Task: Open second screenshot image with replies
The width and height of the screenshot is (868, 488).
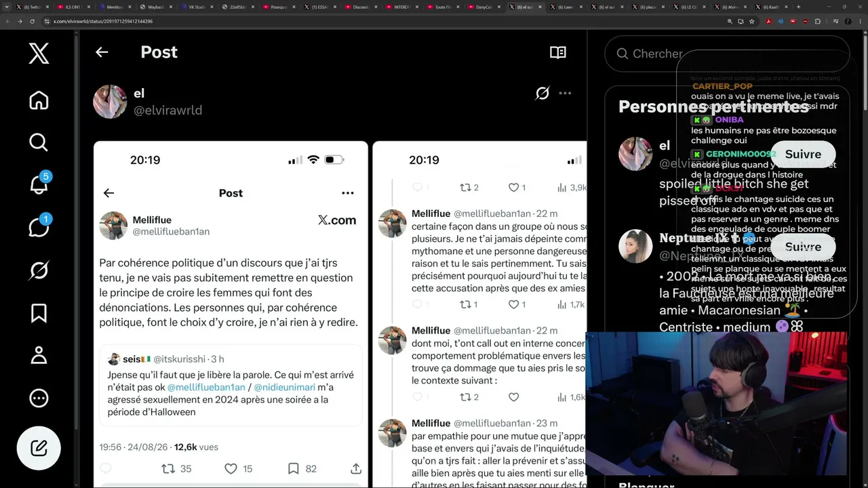Action: [479, 314]
